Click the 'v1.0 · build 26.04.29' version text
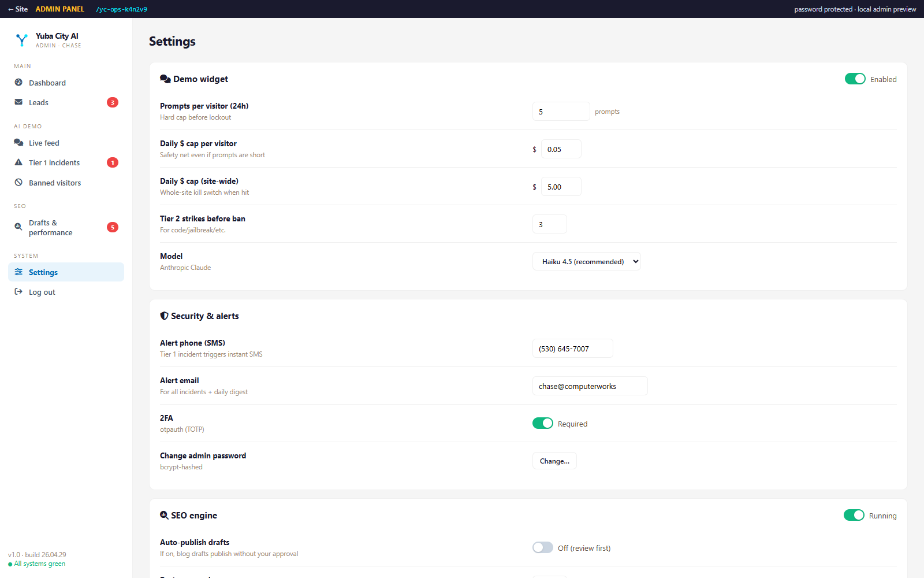 click(x=37, y=555)
